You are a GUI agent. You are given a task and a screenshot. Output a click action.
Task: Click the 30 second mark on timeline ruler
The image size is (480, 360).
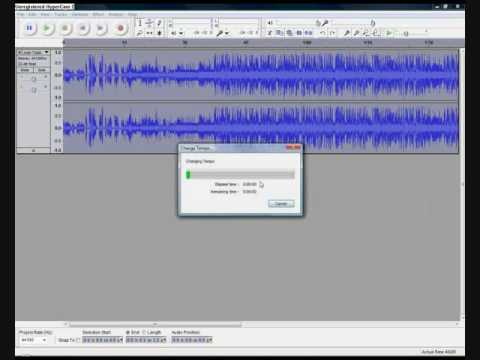tap(185, 43)
